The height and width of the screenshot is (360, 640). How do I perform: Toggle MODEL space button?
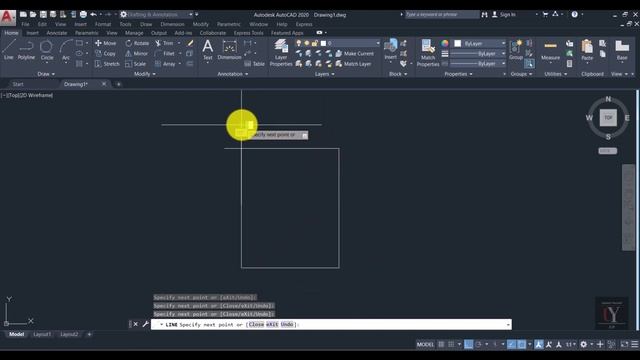(425, 344)
